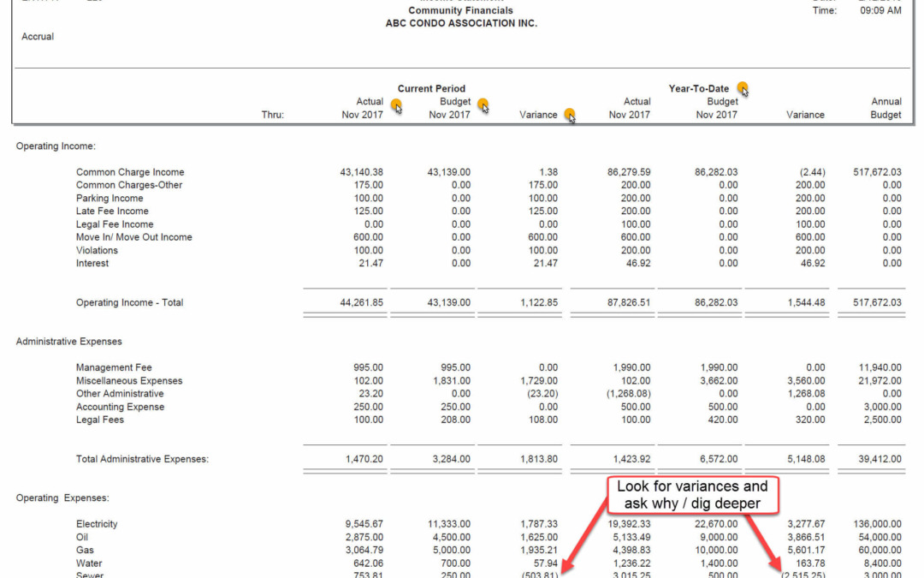Click the ABC CONDO ASSOCIATION INC. title
Viewport: 924px width, 578px height.
click(461, 23)
